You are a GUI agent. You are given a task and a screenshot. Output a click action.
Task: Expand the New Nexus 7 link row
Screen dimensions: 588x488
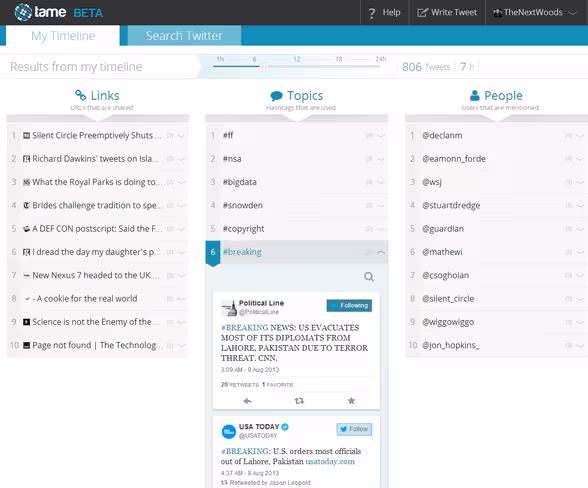(181, 275)
